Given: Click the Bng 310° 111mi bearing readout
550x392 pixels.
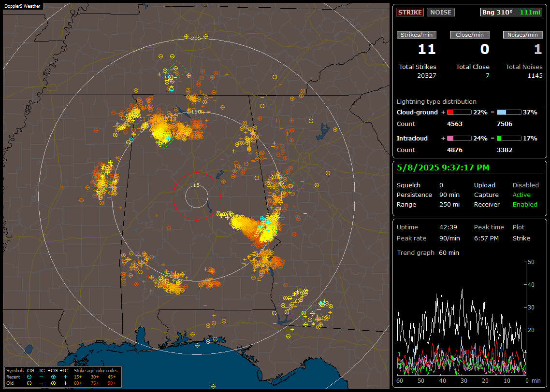Looking at the screenshot, I should pyautogui.click(x=511, y=12).
